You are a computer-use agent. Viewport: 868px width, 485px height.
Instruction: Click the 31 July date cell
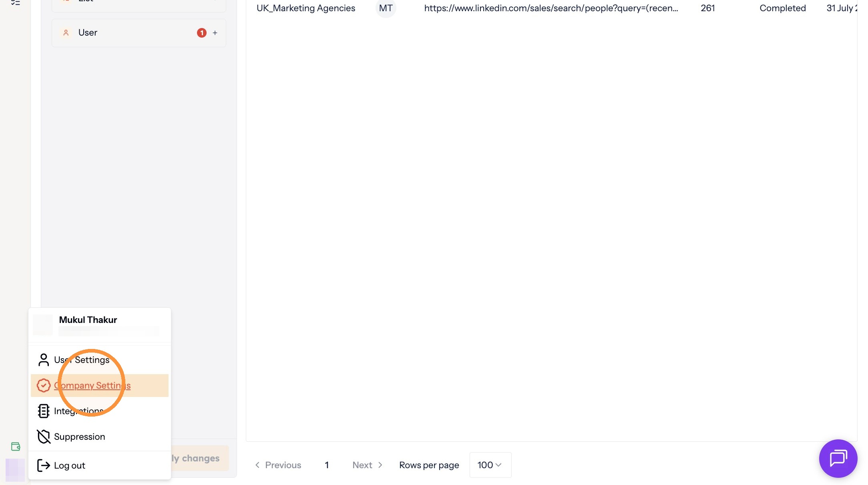coord(842,8)
